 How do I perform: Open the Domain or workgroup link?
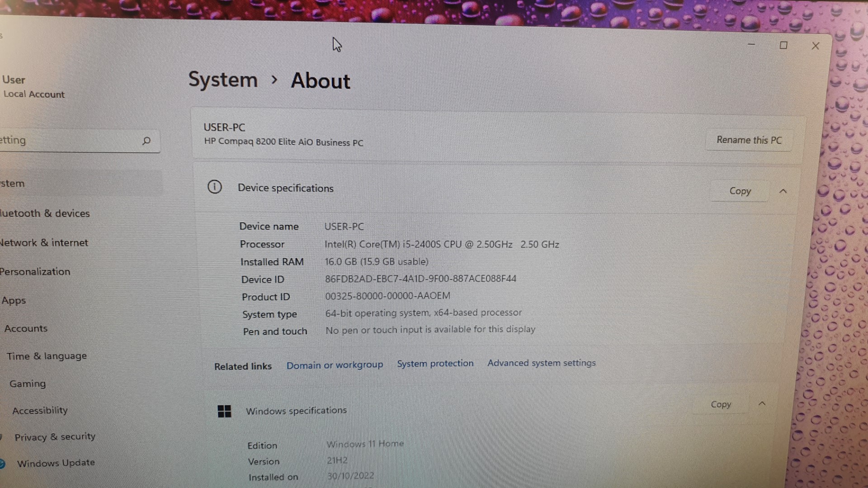[x=335, y=365]
